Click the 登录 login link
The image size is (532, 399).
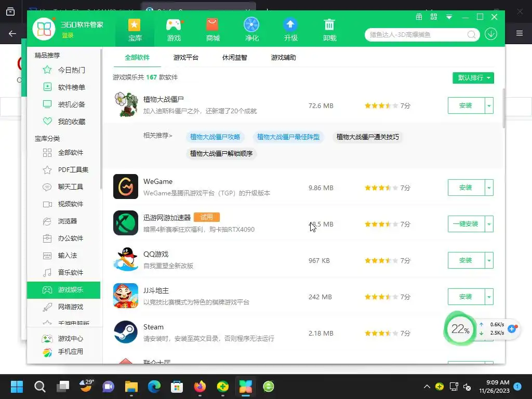tap(68, 35)
